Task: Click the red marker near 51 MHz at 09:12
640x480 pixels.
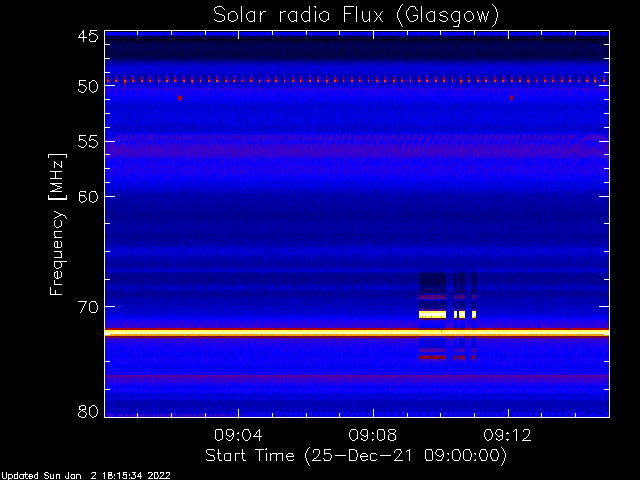Action: pyautogui.click(x=511, y=98)
